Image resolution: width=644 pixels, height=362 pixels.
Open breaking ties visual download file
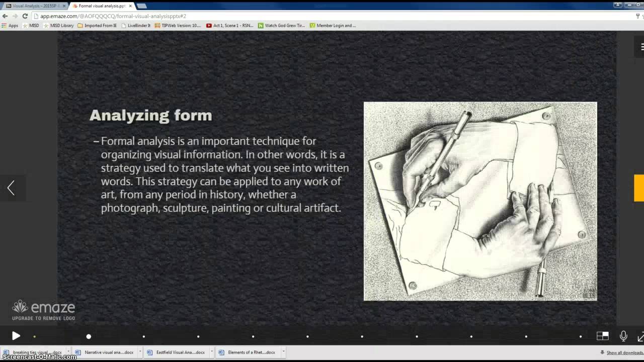click(x=33, y=352)
